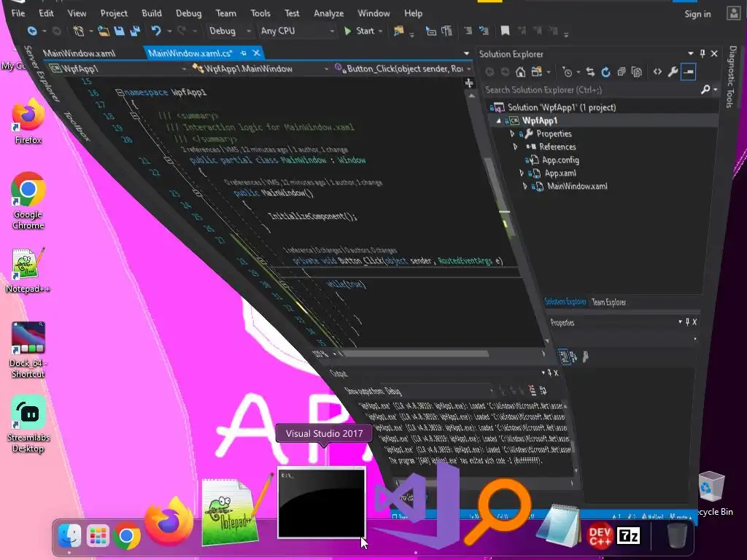Click the Sign in link

coord(697,14)
